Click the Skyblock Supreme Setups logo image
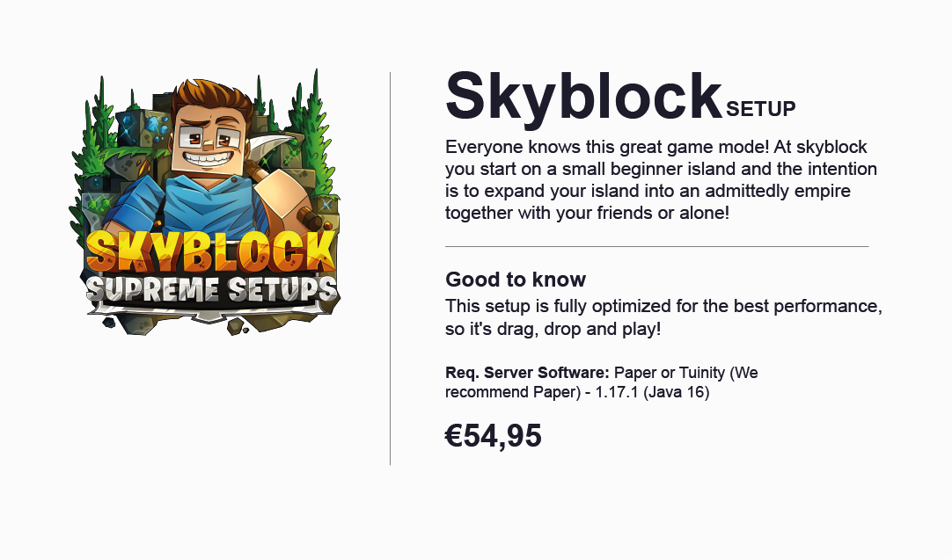Image resolution: width=952 pixels, height=560 pixels. 205,202
